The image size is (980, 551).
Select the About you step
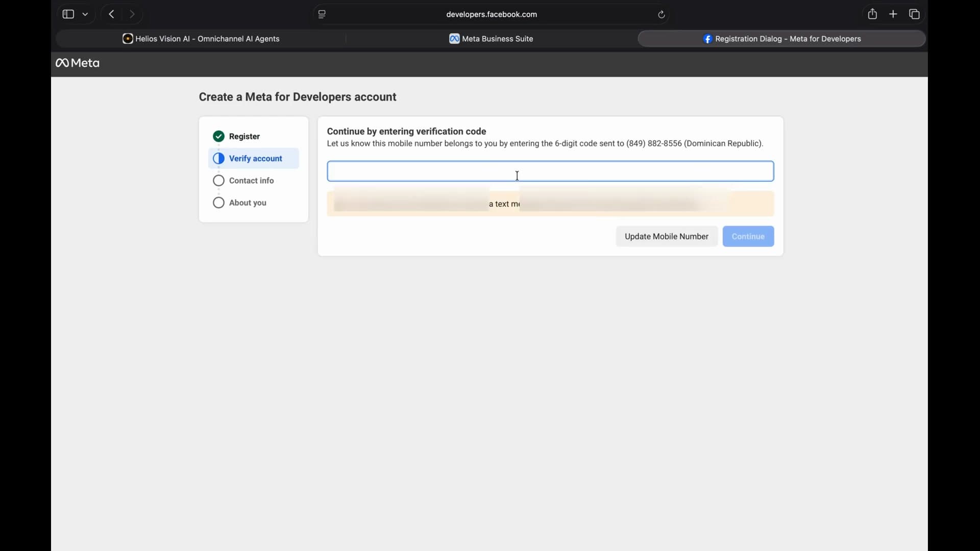point(254,203)
